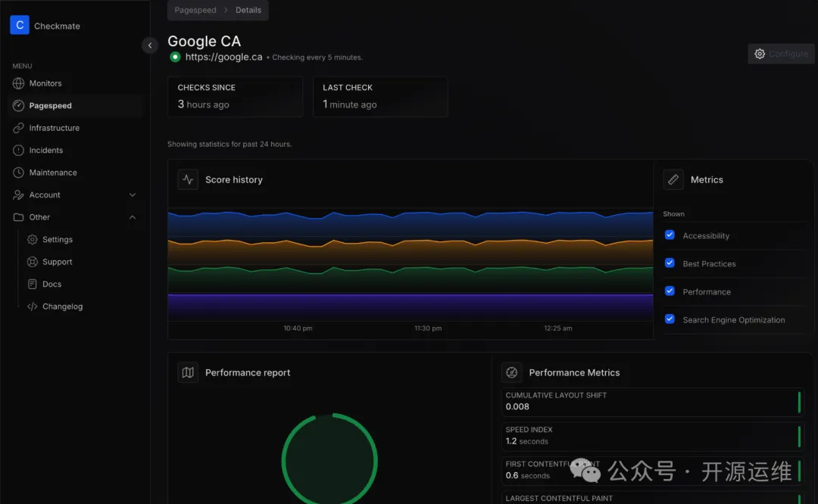This screenshot has height=504, width=818.
Task: Open Settings under Other menu
Action: pos(57,240)
